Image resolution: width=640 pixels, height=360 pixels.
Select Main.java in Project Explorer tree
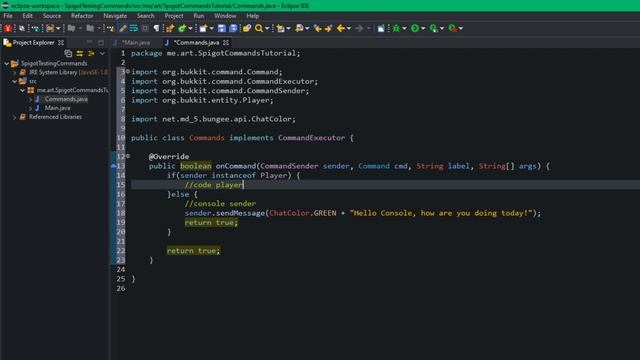[58, 108]
